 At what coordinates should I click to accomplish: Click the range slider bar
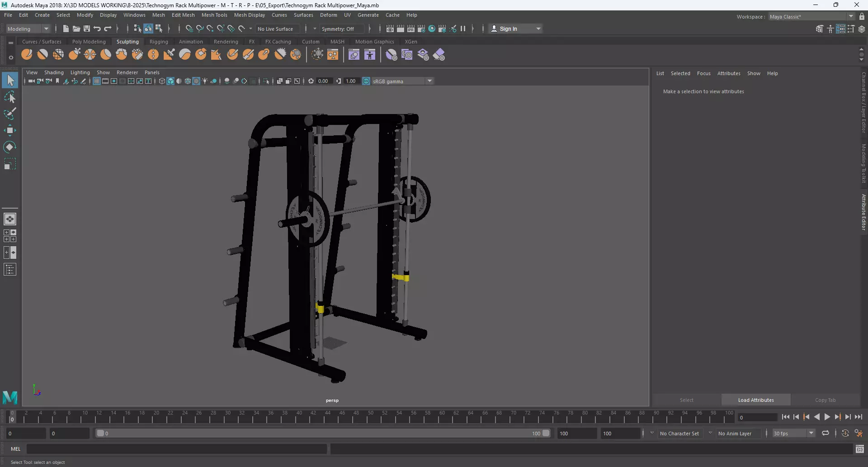tap(323, 434)
